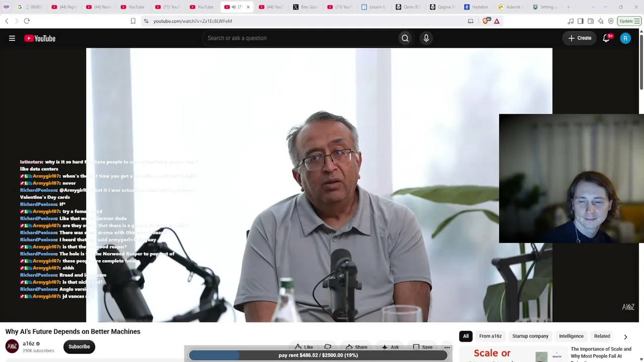Go to YouTube home via logo

pyautogui.click(x=40, y=38)
